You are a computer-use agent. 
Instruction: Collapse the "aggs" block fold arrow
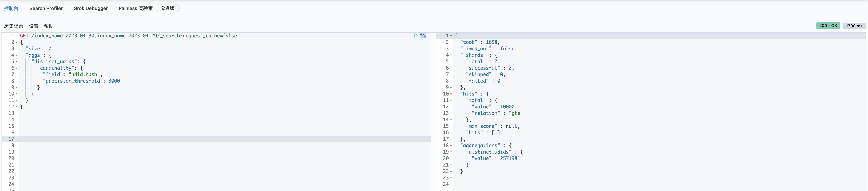[x=16, y=55]
